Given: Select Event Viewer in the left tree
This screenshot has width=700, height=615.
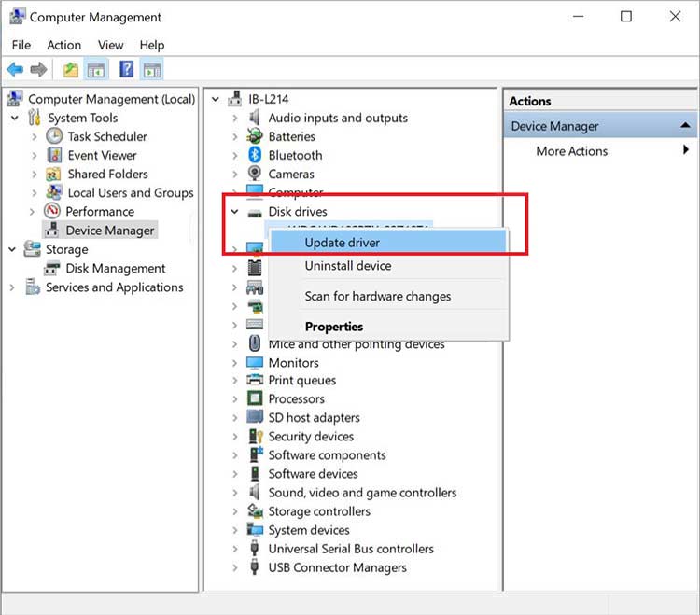Looking at the screenshot, I should point(102,156).
